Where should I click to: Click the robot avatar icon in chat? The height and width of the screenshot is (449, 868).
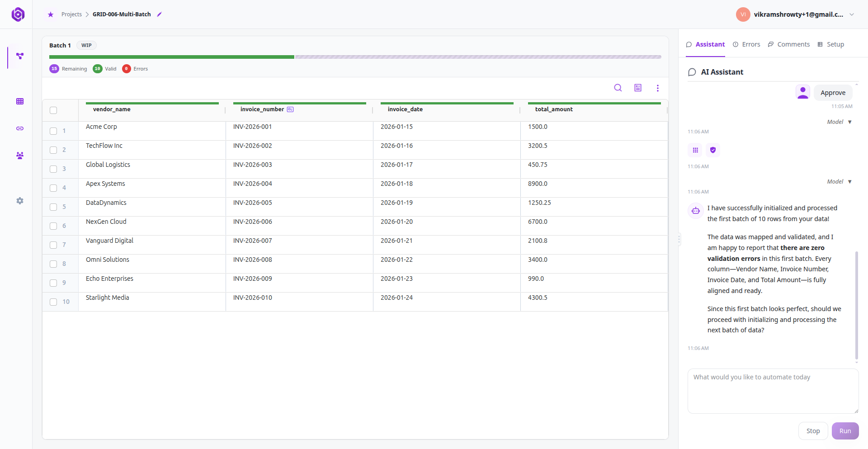[696, 211]
